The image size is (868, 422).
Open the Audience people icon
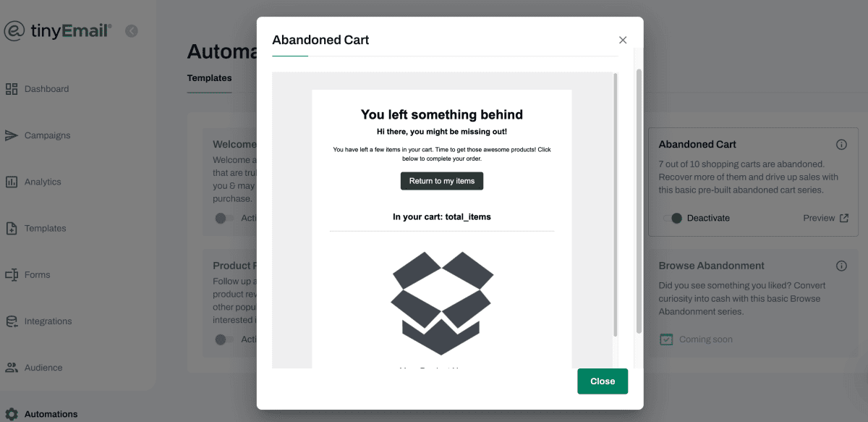coord(12,368)
